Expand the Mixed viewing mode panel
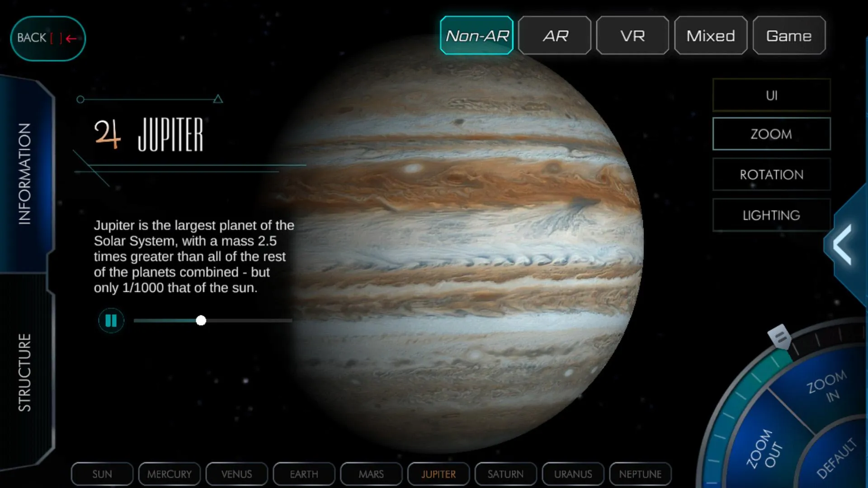Image resolution: width=868 pixels, height=488 pixels. (711, 36)
